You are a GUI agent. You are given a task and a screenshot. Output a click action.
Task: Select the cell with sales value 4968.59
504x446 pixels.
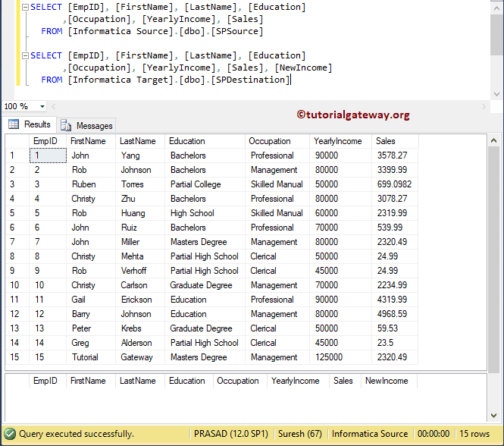click(392, 314)
